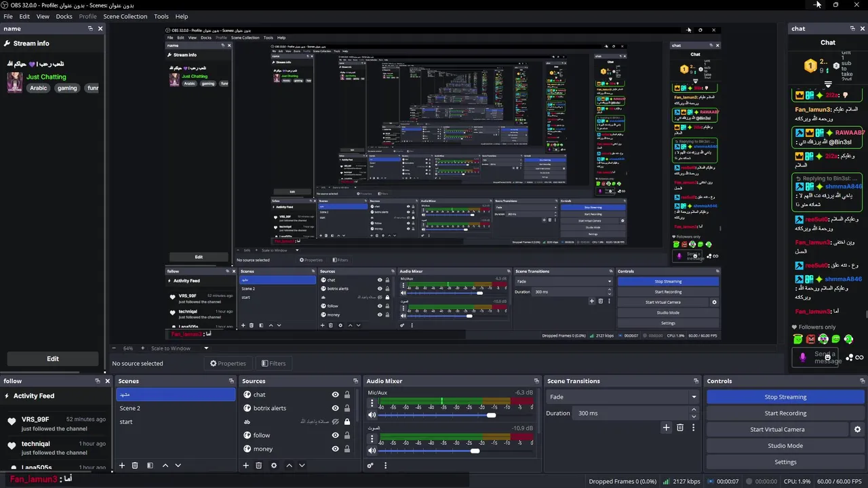Hide the money source
Screen dimensions: 868x488
click(x=335, y=449)
